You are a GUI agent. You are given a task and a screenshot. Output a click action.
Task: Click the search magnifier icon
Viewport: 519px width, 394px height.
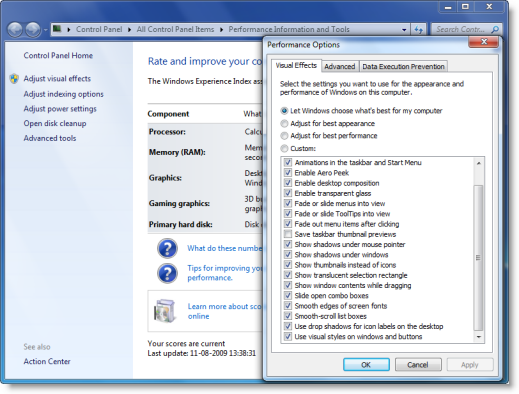click(x=495, y=30)
